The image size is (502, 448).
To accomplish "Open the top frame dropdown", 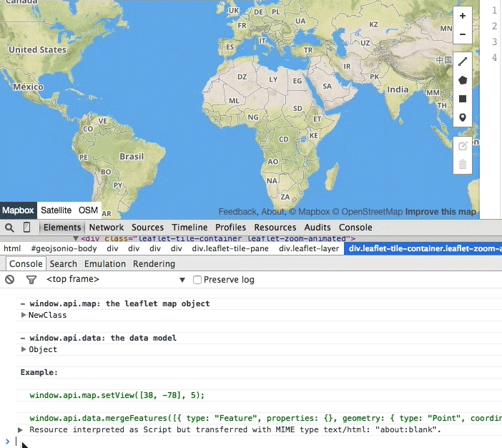I will pyautogui.click(x=115, y=279).
